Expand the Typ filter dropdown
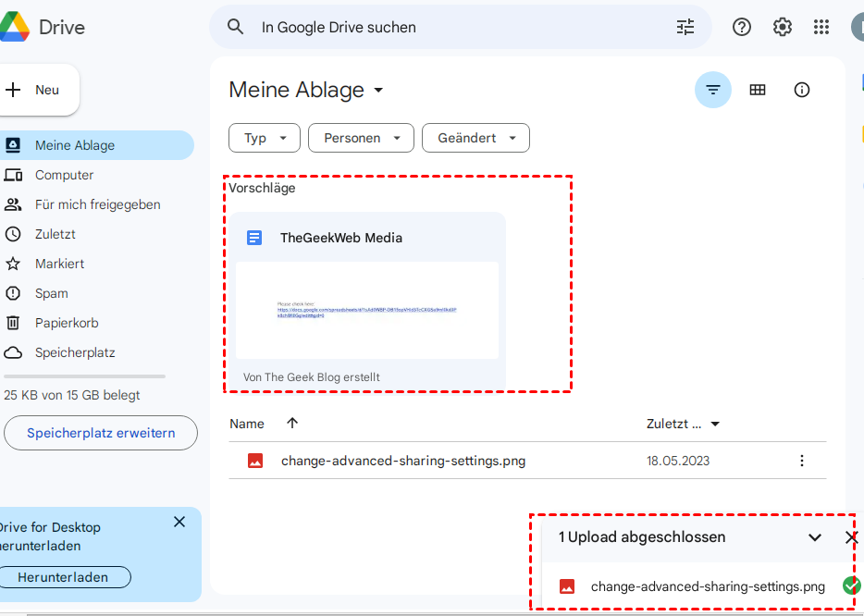Screen dimensions: 864x616 click(x=265, y=138)
